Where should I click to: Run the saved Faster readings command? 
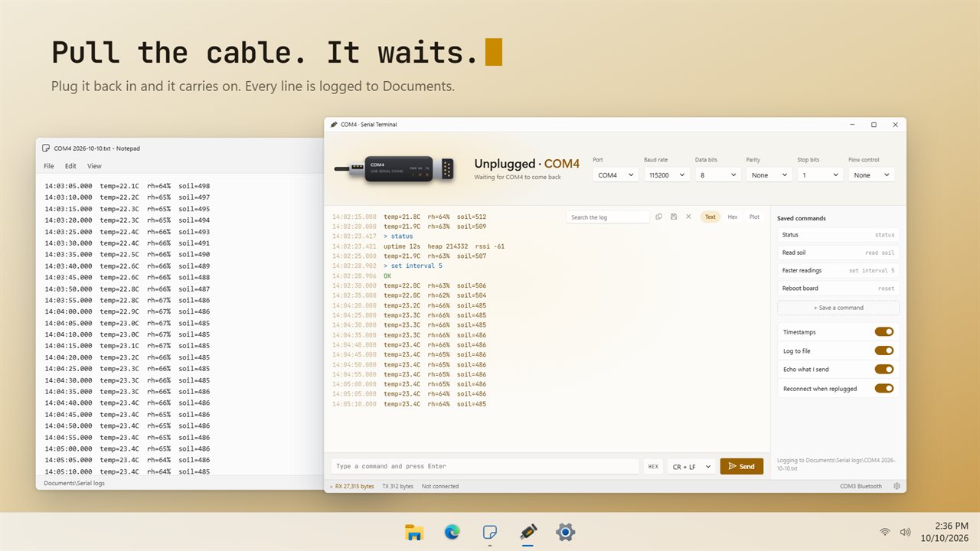(838, 270)
